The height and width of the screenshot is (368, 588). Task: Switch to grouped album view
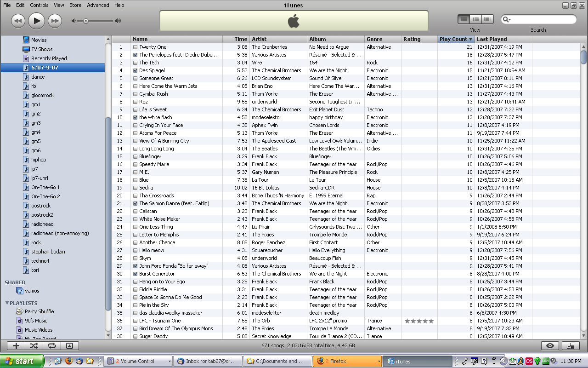[475, 19]
